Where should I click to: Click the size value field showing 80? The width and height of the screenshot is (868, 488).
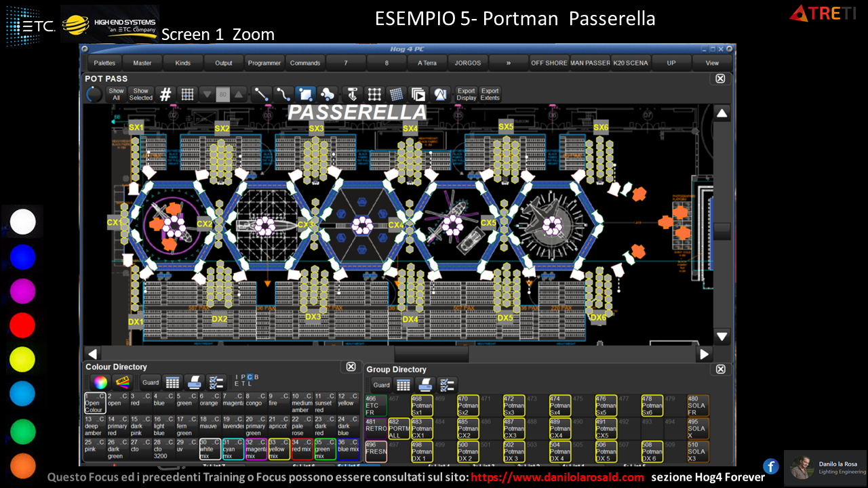(222, 94)
